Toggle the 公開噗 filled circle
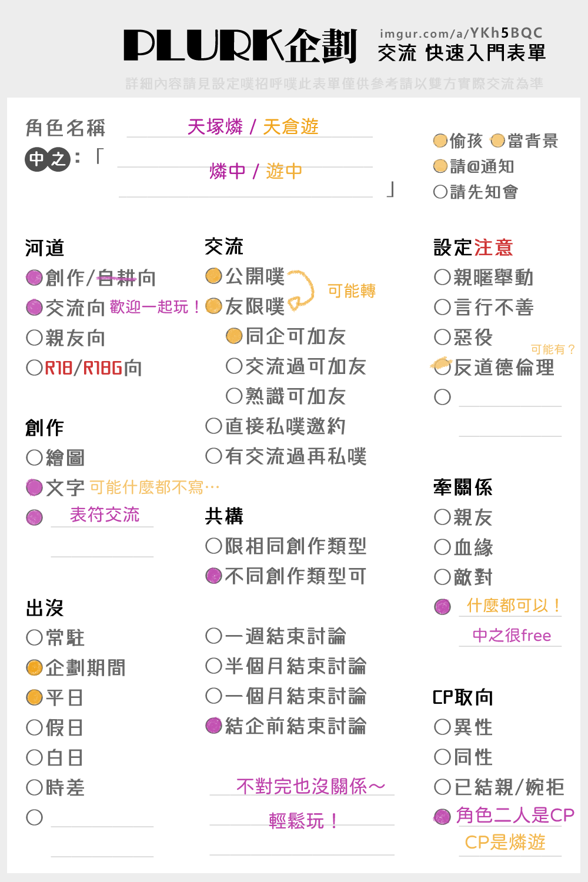This screenshot has width=588, height=882. coord(213,276)
